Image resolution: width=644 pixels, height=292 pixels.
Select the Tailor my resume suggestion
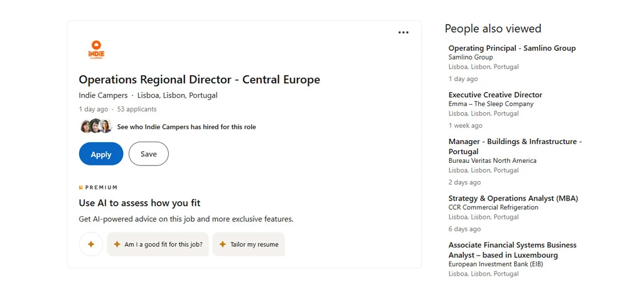(x=249, y=244)
